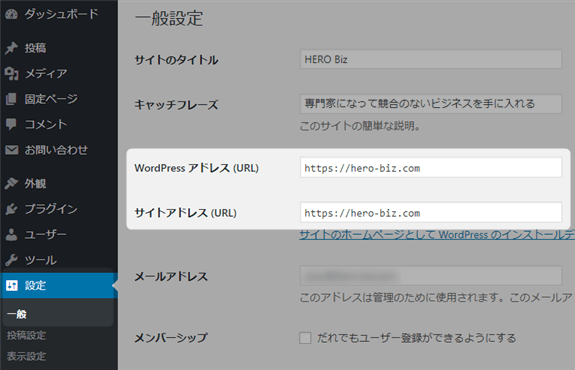Click the Dashboard gauge icon
The width and height of the screenshot is (575, 370).
click(11, 14)
